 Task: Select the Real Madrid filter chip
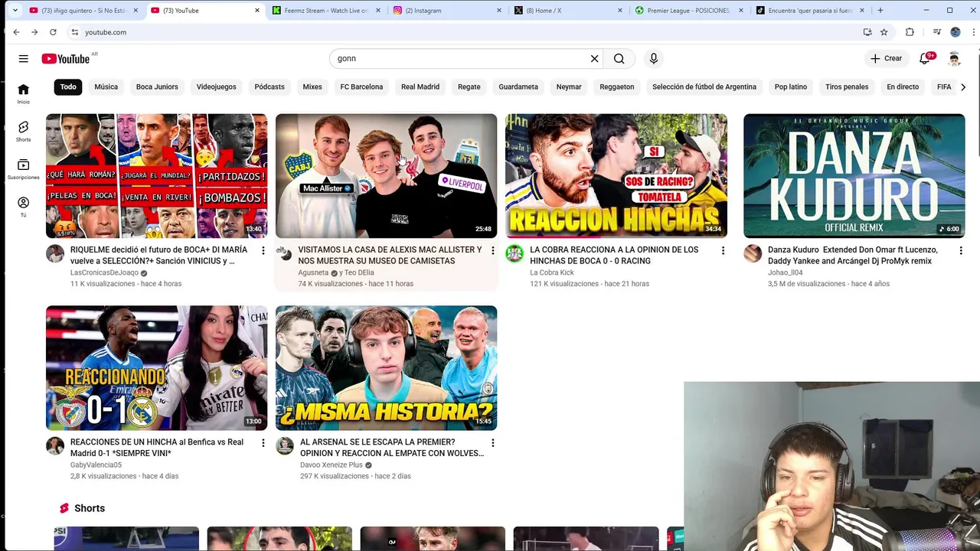(x=420, y=86)
